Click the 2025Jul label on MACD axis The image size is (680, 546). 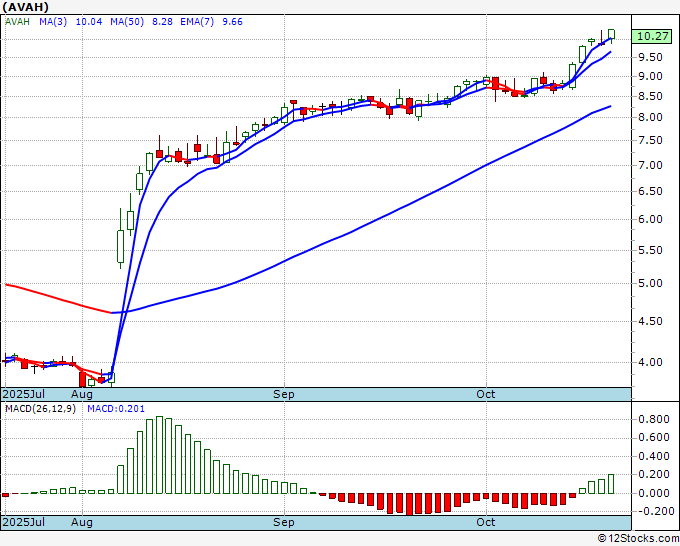(x=24, y=522)
